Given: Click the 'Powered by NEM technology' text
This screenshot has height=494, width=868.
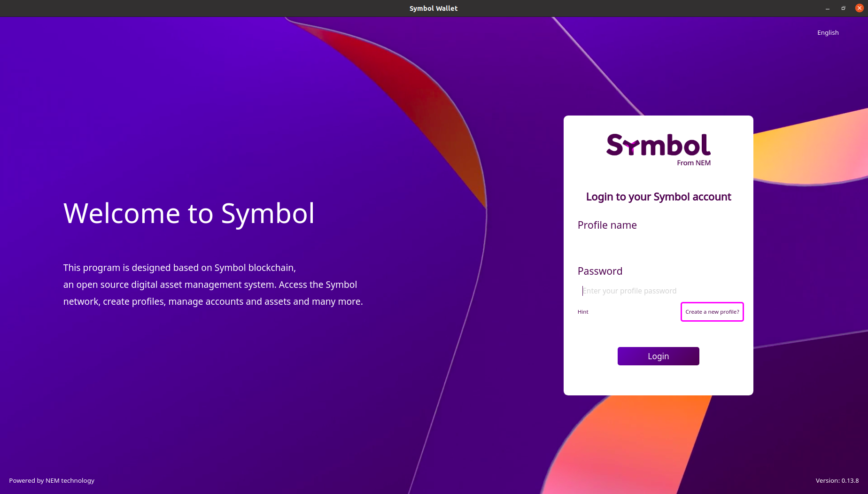Looking at the screenshot, I should pyautogui.click(x=52, y=480).
